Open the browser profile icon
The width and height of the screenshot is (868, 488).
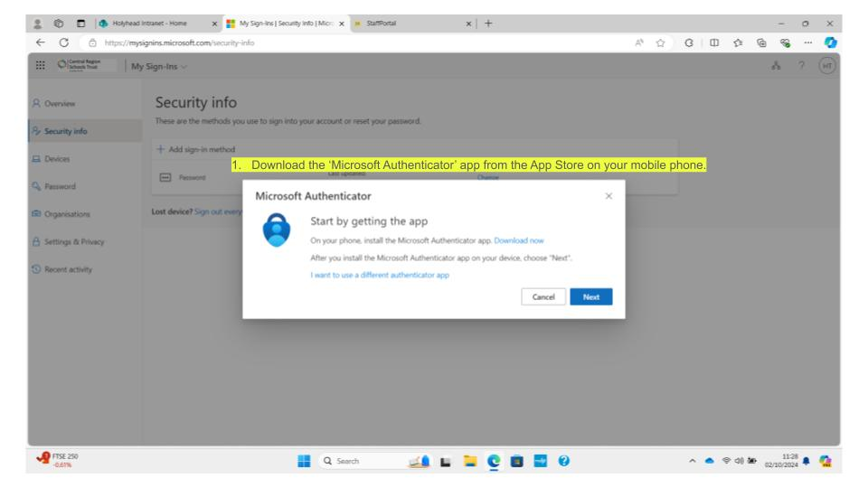point(38,23)
